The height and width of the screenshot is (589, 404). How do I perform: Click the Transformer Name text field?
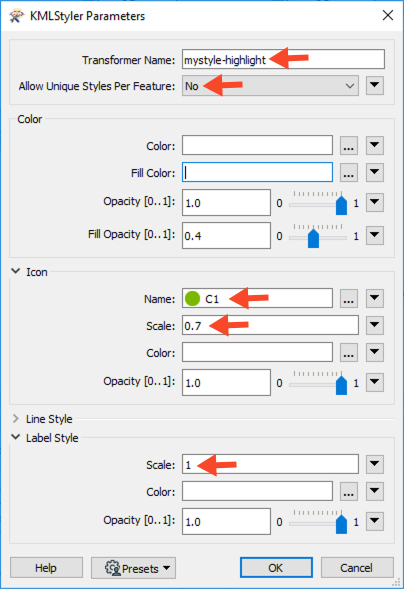tap(283, 59)
